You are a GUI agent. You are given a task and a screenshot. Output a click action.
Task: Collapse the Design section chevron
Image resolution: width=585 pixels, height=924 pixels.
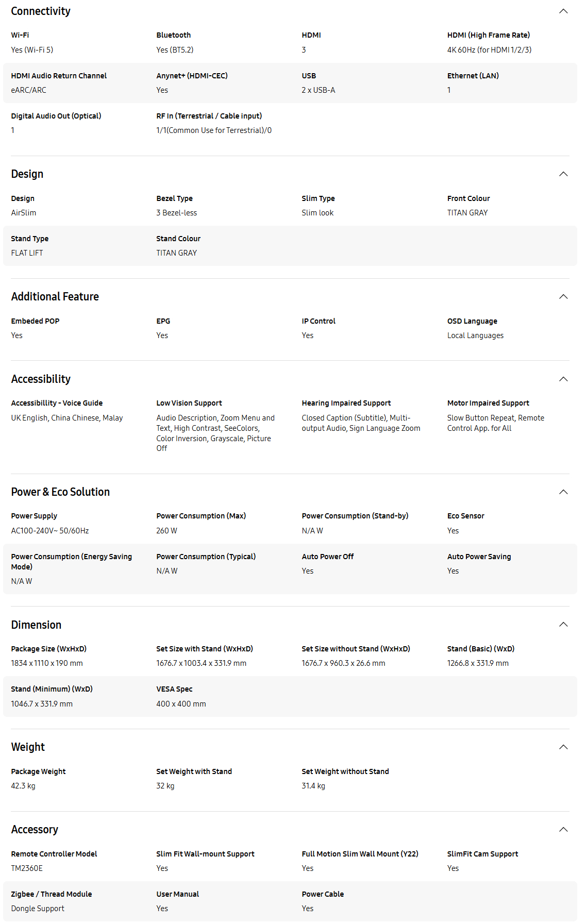coord(563,174)
